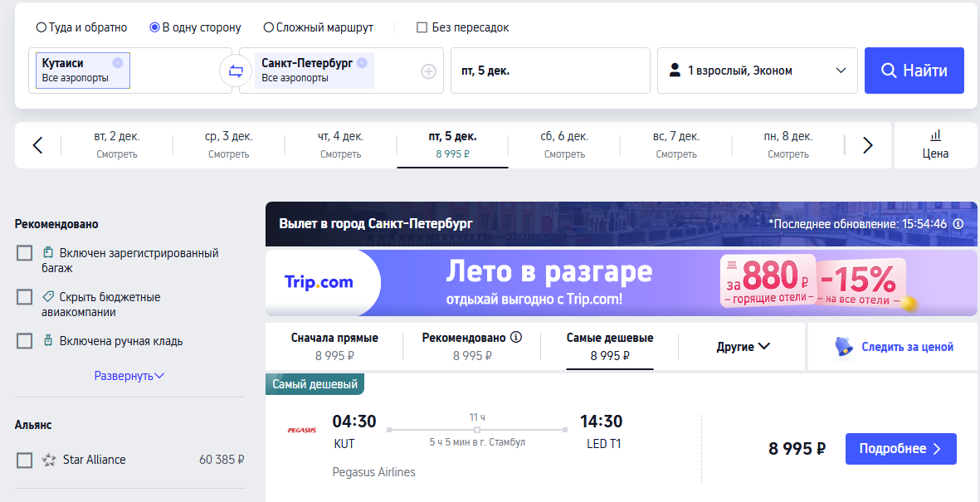Click info icon next to Последнее обновление
This screenshot has height=502, width=980.
point(958,224)
